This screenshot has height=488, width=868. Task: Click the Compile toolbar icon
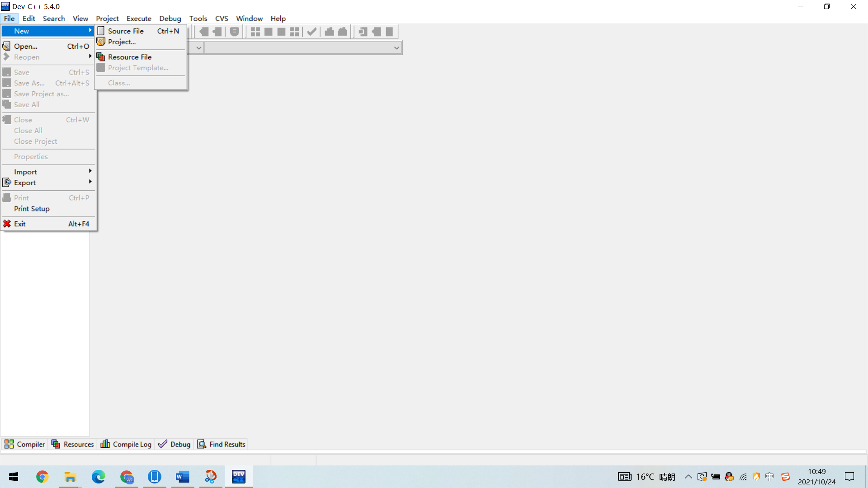point(255,32)
